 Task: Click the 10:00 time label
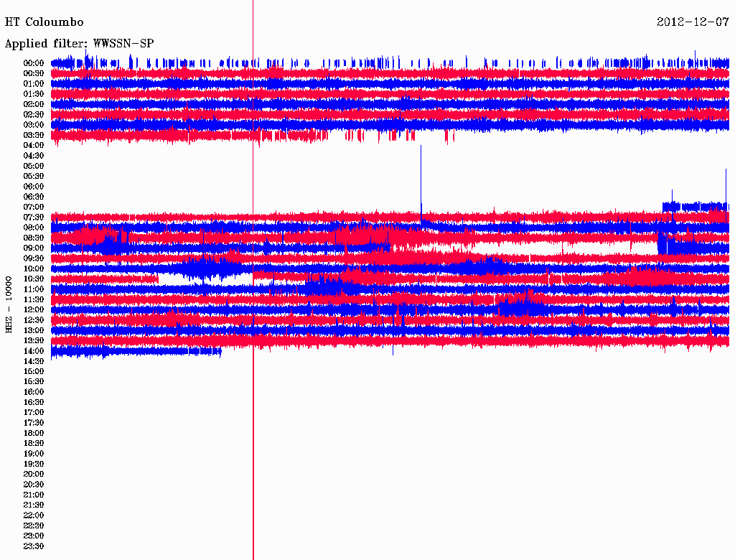(x=34, y=269)
